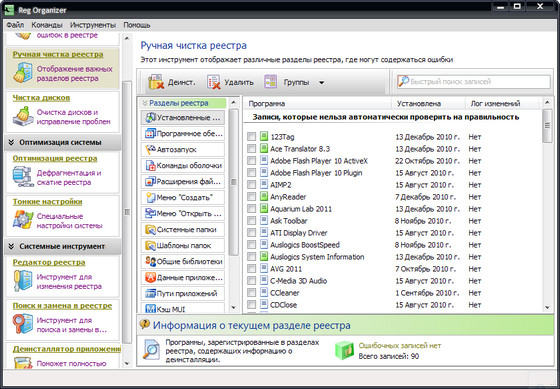Image resolution: width=560 pixels, height=389 pixels.
Task: Open the Группы dropdown arrow
Action: [x=321, y=83]
